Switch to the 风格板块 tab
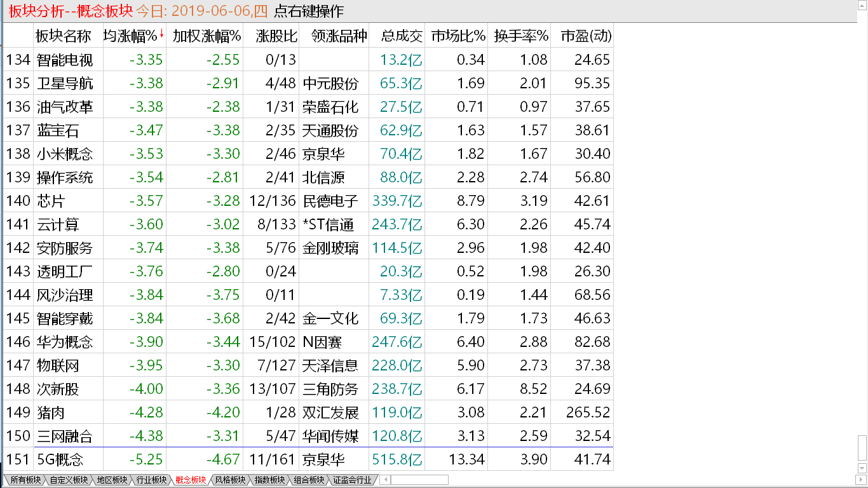This screenshot has height=488, width=868. (x=229, y=480)
